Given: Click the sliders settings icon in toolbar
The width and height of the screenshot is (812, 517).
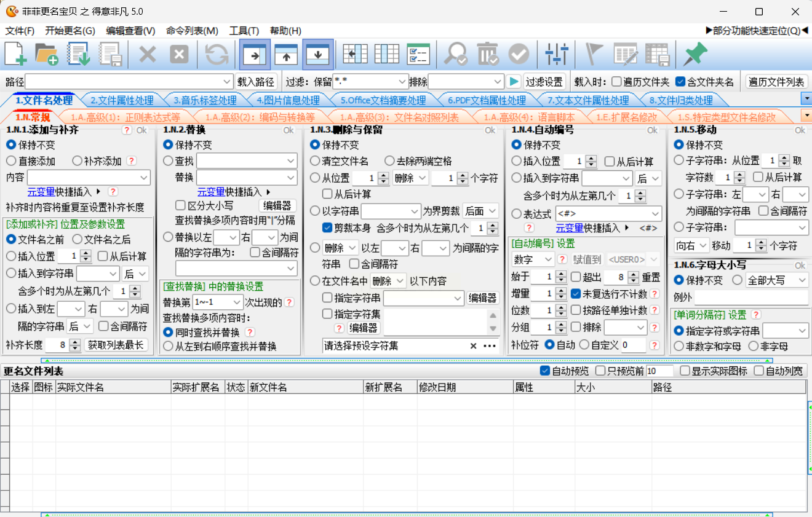Looking at the screenshot, I should pyautogui.click(x=556, y=55).
